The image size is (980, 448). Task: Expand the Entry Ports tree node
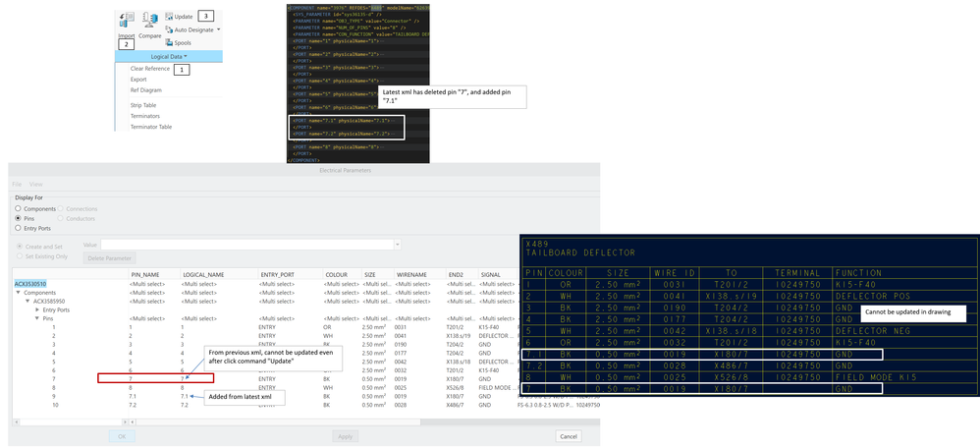click(x=34, y=309)
